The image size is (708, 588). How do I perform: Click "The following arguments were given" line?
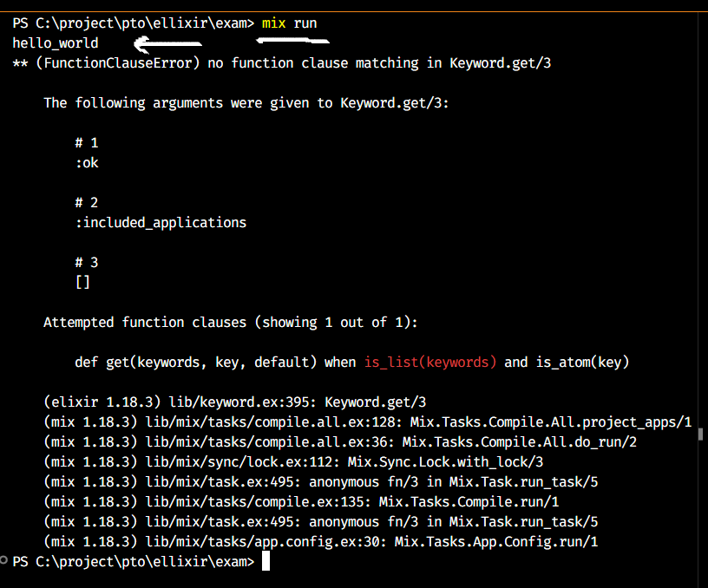pyautogui.click(x=246, y=103)
